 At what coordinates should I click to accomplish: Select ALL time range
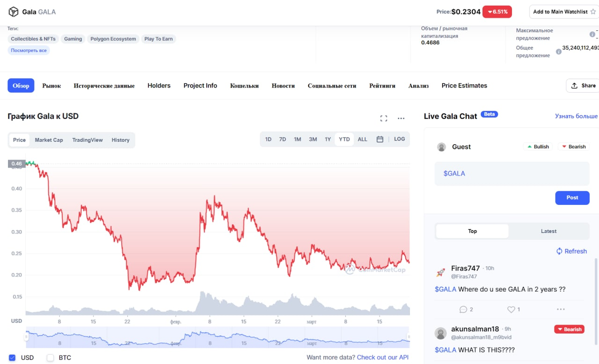point(362,139)
